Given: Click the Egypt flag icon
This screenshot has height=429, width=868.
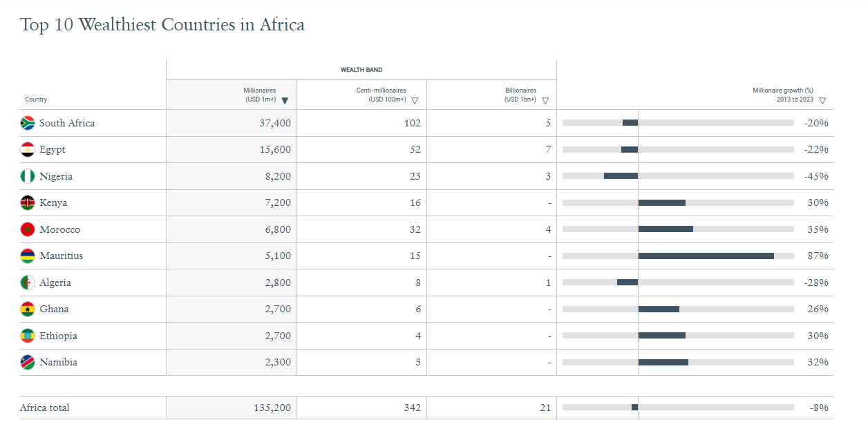Looking at the screenshot, I should pyautogui.click(x=28, y=149).
